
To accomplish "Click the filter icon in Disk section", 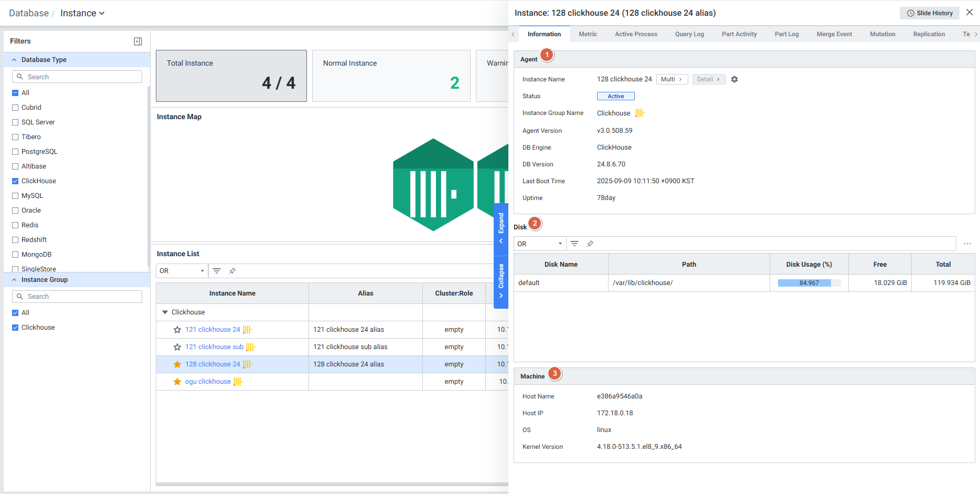I will tap(574, 244).
